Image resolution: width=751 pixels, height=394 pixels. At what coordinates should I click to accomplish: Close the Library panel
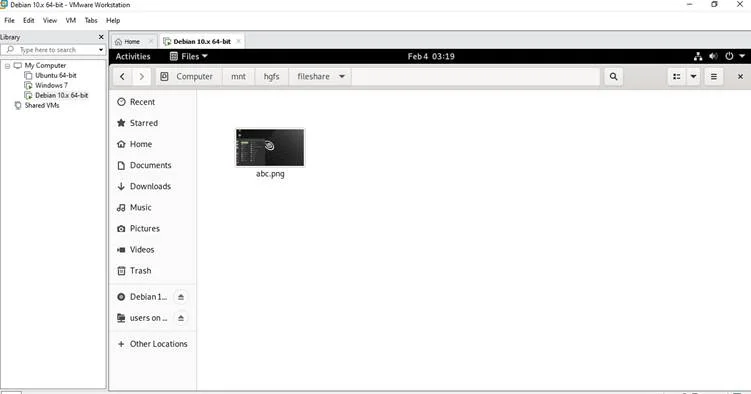point(101,37)
